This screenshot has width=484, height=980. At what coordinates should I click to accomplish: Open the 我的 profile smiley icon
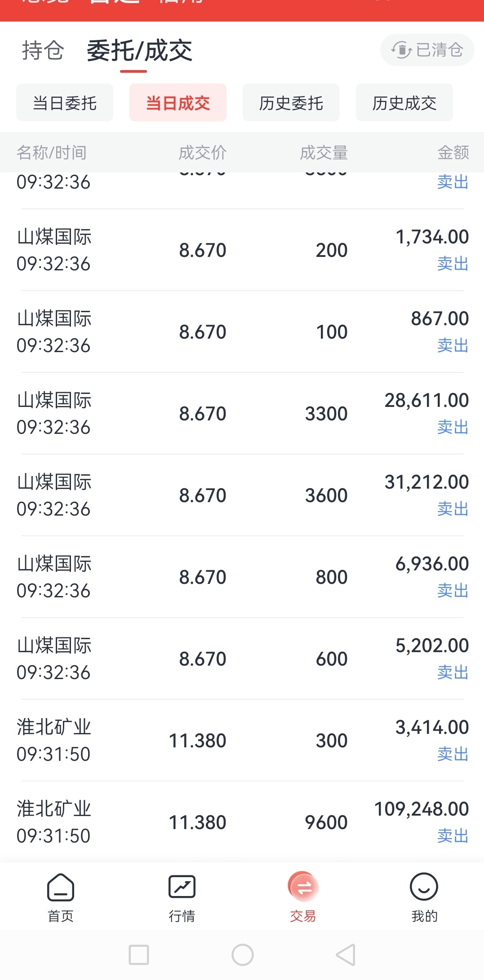click(x=424, y=887)
